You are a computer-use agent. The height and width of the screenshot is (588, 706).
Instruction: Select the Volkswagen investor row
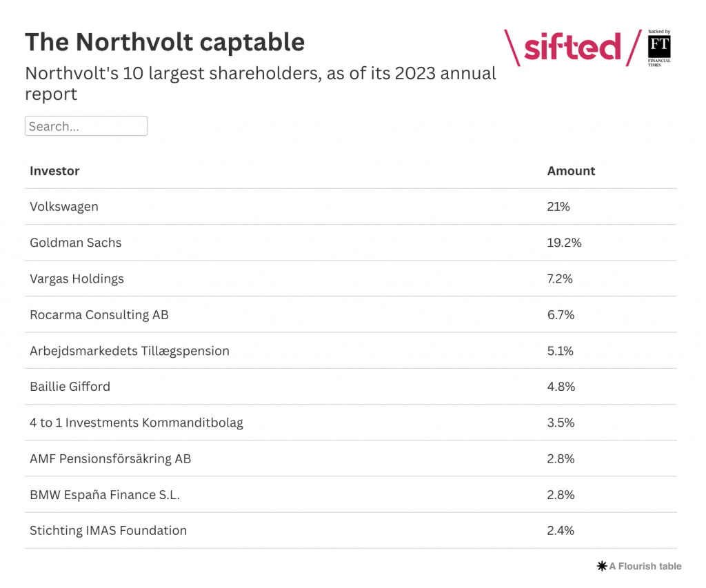pyautogui.click(x=64, y=207)
